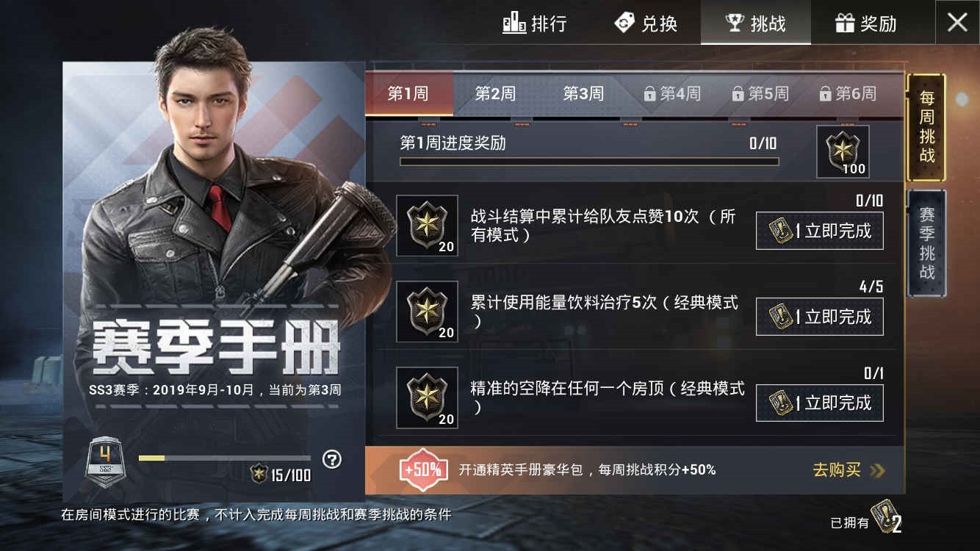This screenshot has width=980, height=551.
Task: Select the locked 第4周 week tab
Action: tap(671, 94)
